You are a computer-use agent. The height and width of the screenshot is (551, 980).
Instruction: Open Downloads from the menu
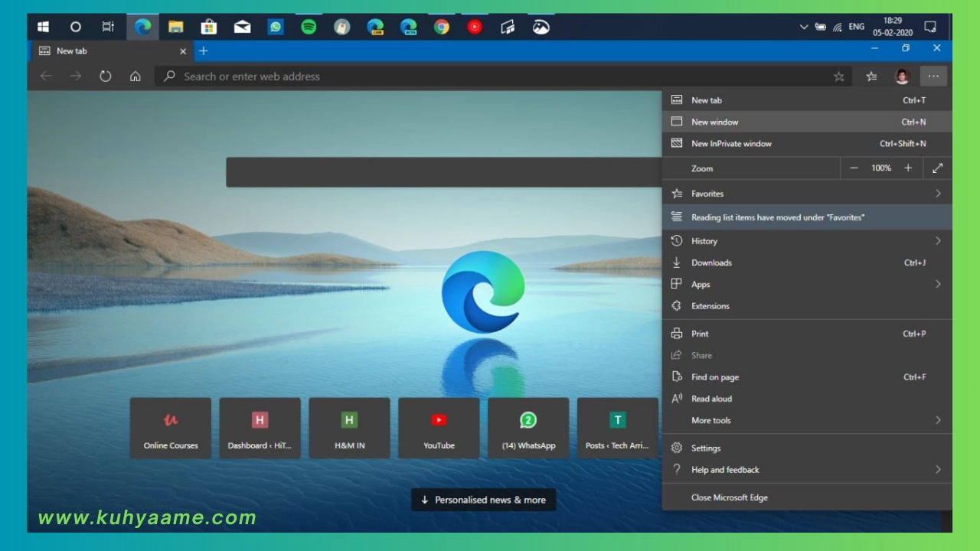[x=807, y=262]
